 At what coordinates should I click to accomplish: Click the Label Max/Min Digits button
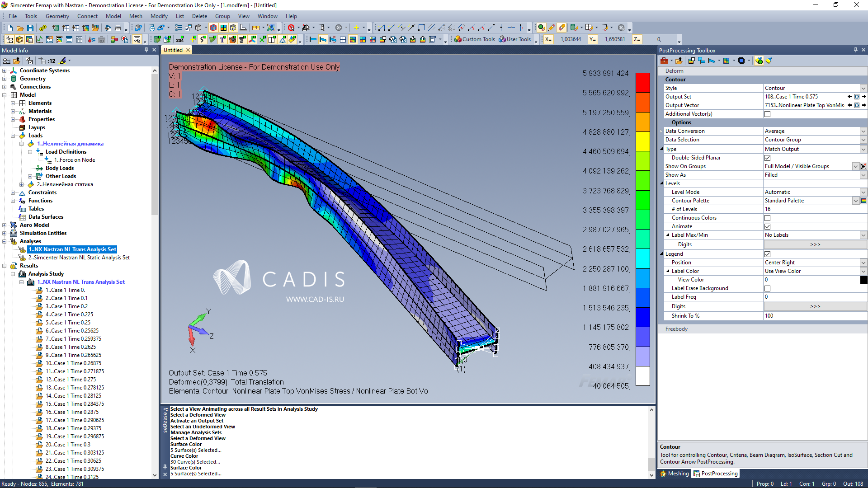tap(815, 244)
